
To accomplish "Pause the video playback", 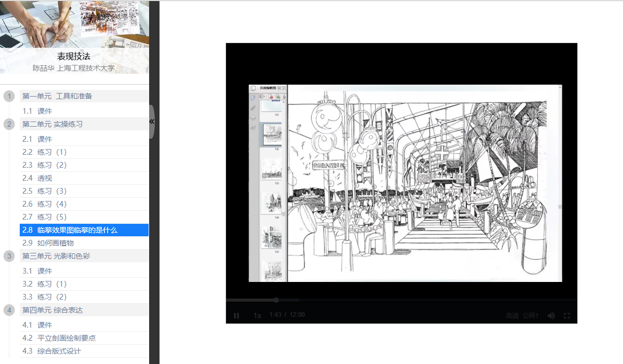I will (236, 316).
